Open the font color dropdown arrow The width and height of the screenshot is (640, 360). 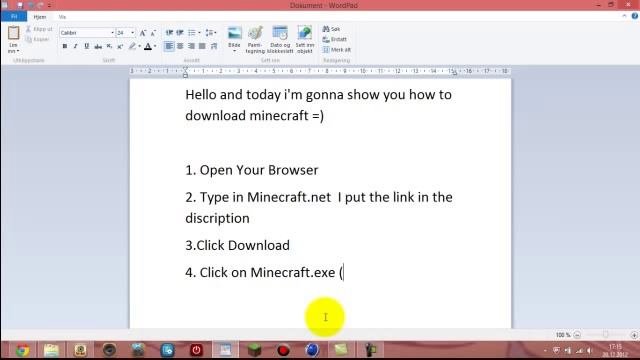[x=155, y=47]
